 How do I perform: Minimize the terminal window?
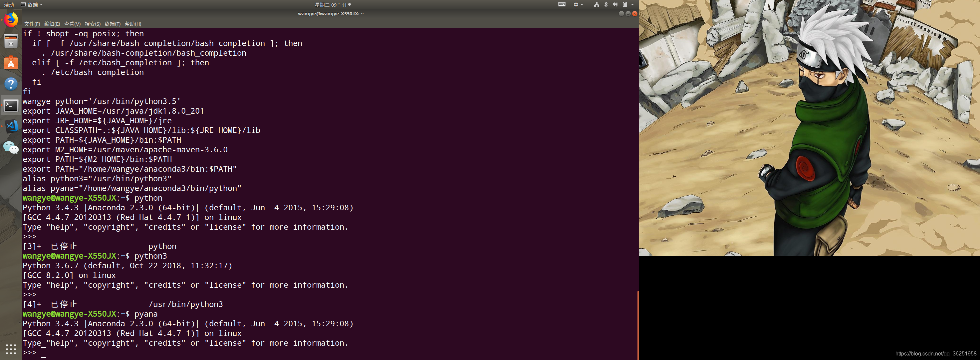621,14
